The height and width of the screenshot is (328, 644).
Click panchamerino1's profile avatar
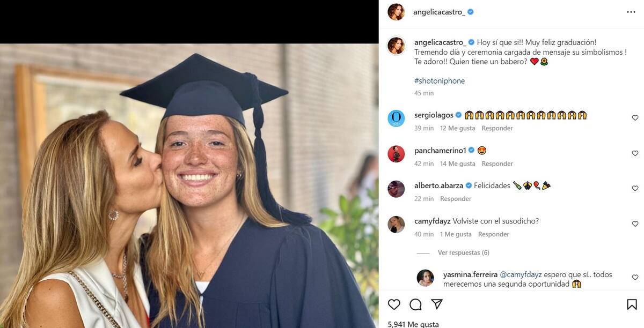396,154
